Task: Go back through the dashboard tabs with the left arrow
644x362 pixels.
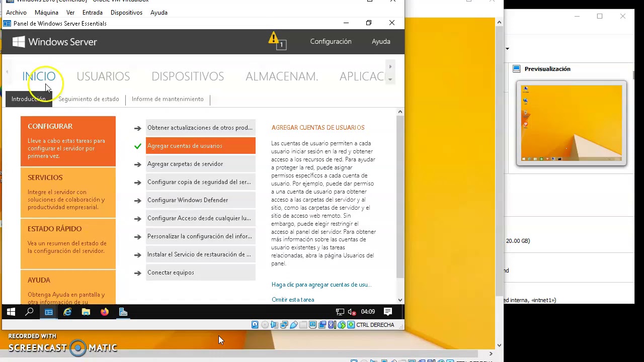Action: coord(7,73)
